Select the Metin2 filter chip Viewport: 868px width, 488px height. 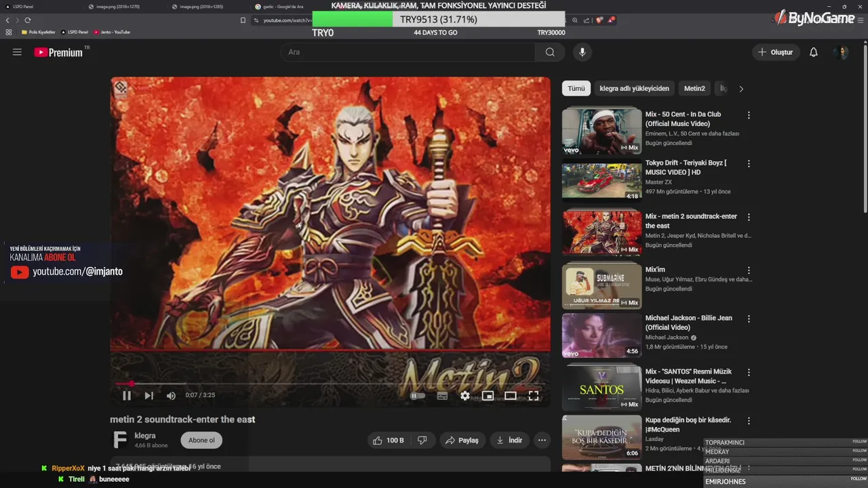click(x=694, y=89)
